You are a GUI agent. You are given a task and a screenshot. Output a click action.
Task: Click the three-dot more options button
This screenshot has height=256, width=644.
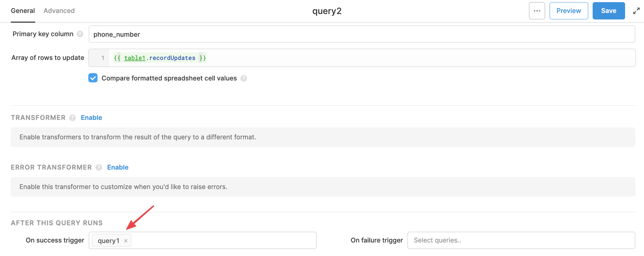click(537, 11)
